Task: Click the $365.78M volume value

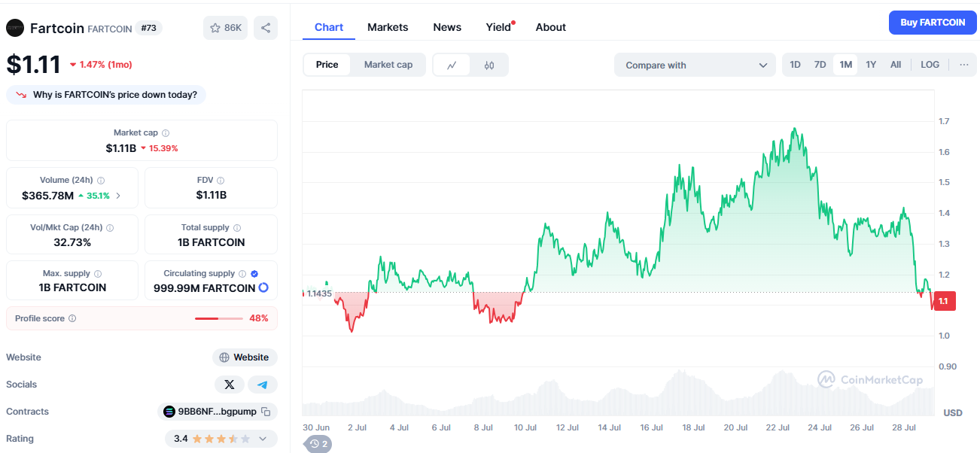Action: [48, 196]
